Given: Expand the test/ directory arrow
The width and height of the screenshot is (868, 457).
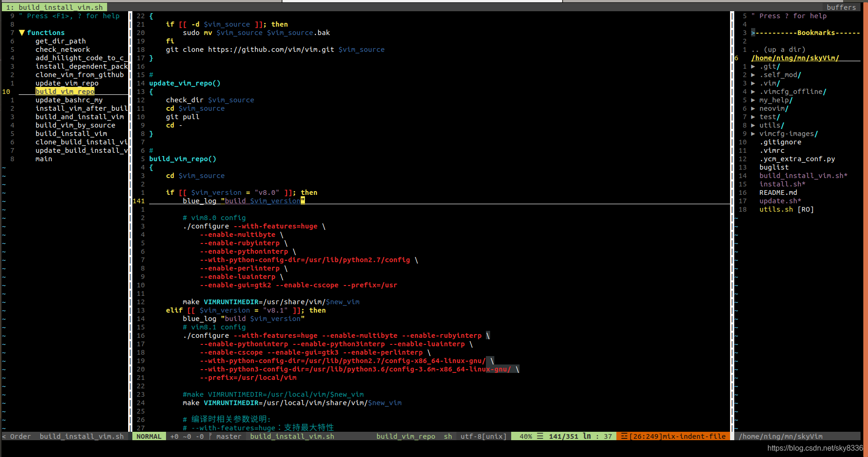Looking at the screenshot, I should [753, 117].
